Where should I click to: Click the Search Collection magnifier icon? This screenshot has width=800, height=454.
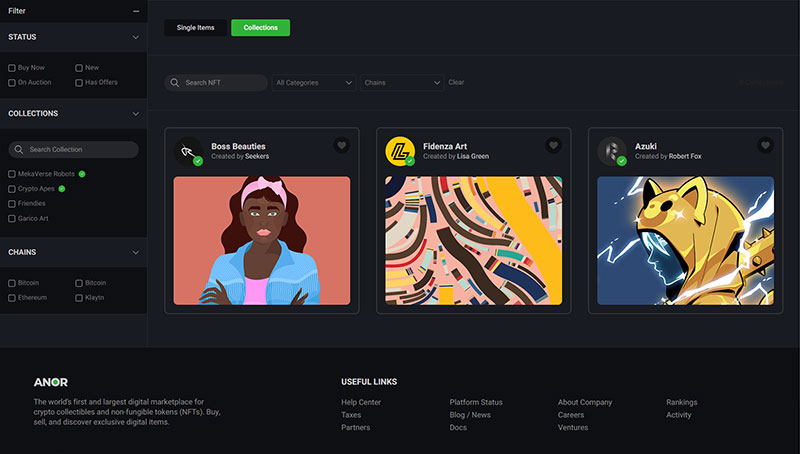click(19, 149)
